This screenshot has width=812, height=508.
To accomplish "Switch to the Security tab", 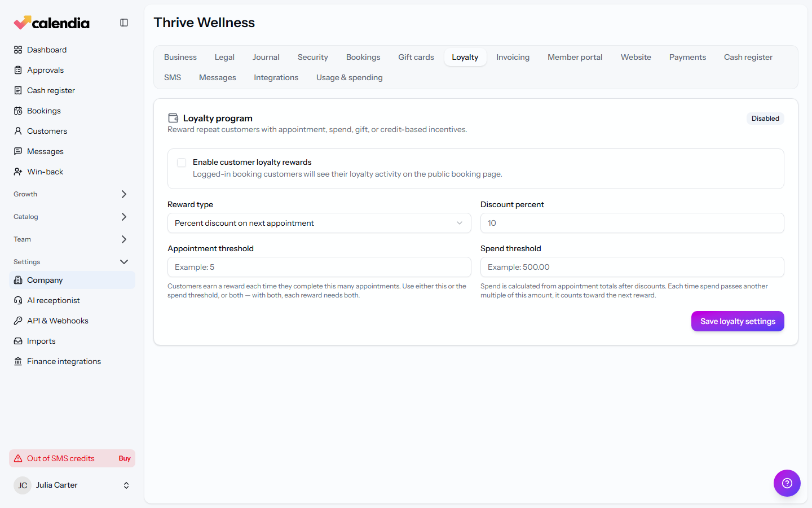I will click(312, 57).
